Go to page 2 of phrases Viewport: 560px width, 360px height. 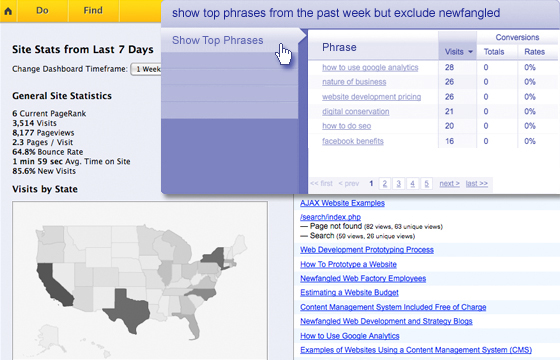(385, 184)
